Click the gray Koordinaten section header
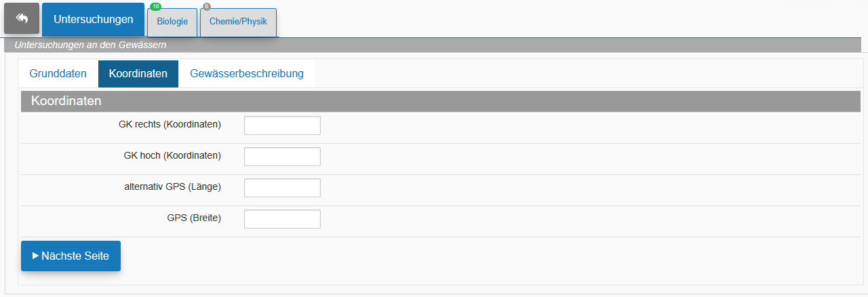868x297 pixels. tap(441, 101)
